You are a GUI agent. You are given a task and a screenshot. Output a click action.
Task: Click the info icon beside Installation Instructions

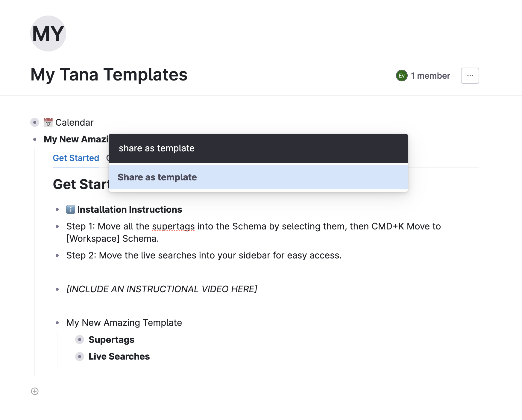71,209
